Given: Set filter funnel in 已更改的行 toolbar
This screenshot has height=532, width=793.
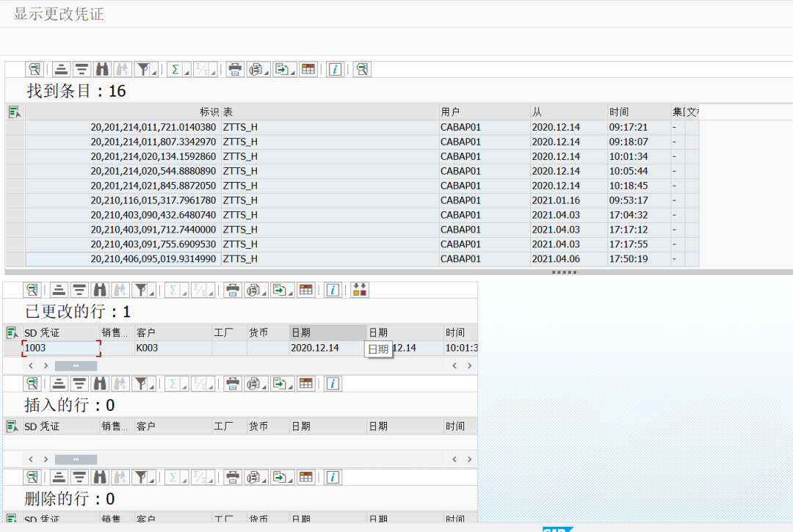Looking at the screenshot, I should (x=142, y=290).
